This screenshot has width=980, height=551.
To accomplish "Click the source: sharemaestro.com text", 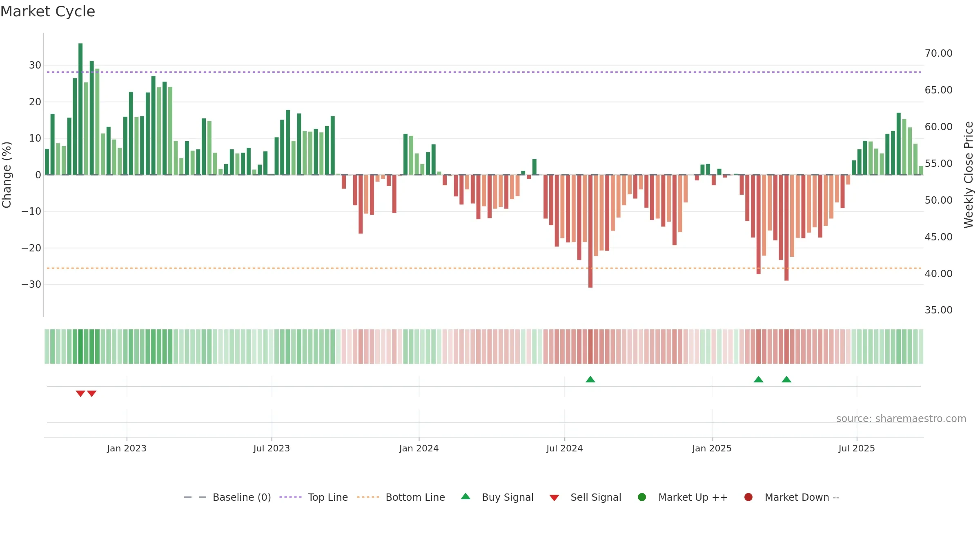I will pyautogui.click(x=901, y=419).
